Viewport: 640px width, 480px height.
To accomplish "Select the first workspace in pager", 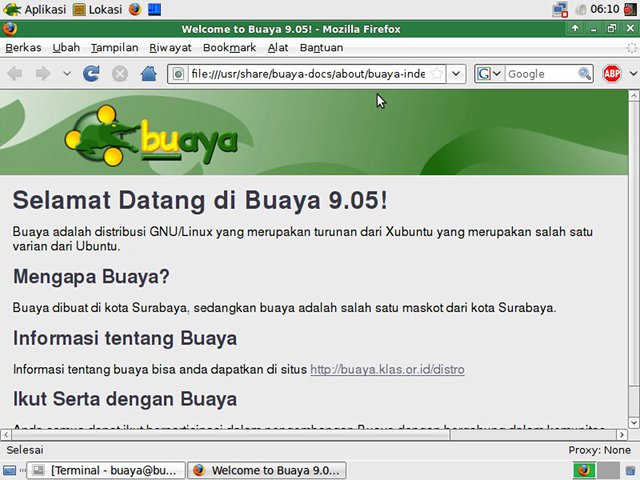I will 584,471.
